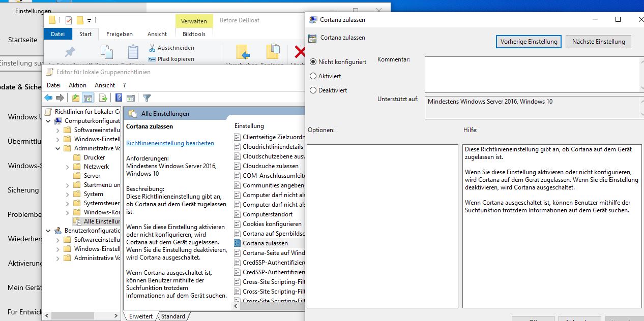This screenshot has height=321, width=644.
Task: Click Aktivierung in Settings sidebar
Action: tap(25, 263)
